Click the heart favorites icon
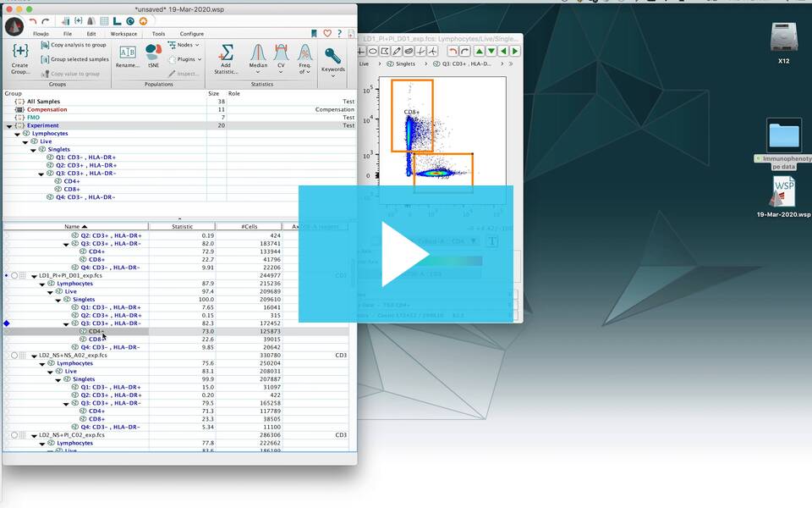 pyautogui.click(x=327, y=34)
